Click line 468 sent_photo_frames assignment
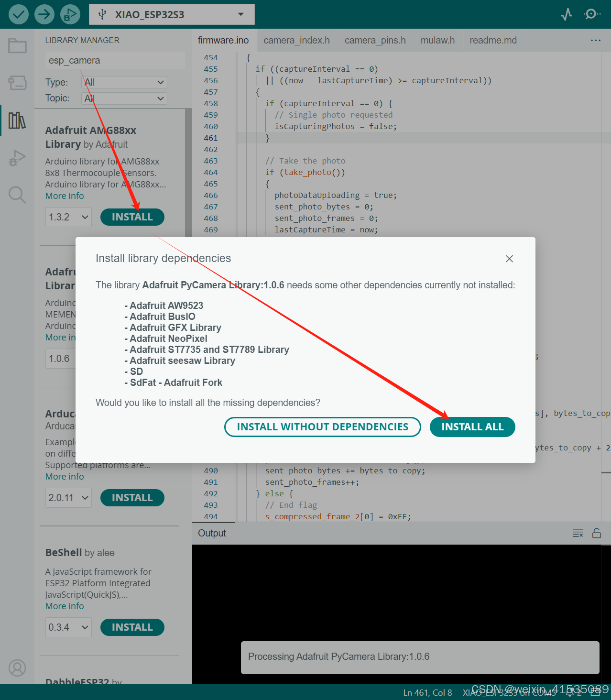 326,218
